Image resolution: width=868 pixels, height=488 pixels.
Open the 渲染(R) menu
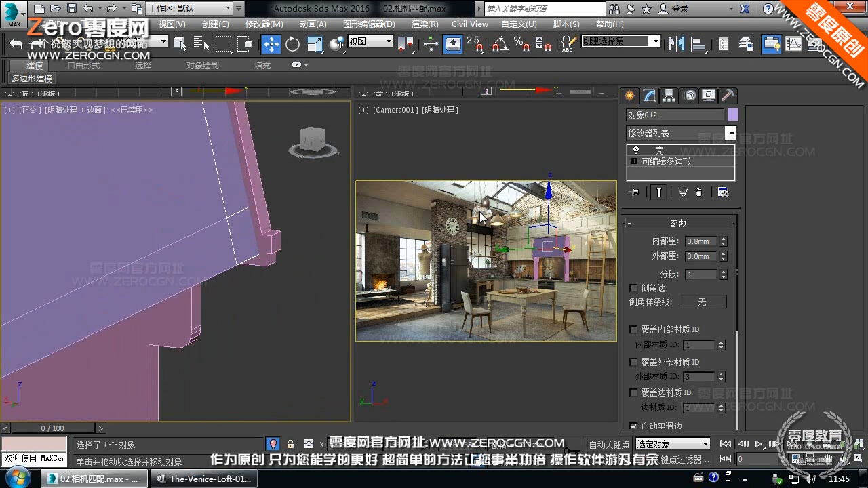(425, 24)
